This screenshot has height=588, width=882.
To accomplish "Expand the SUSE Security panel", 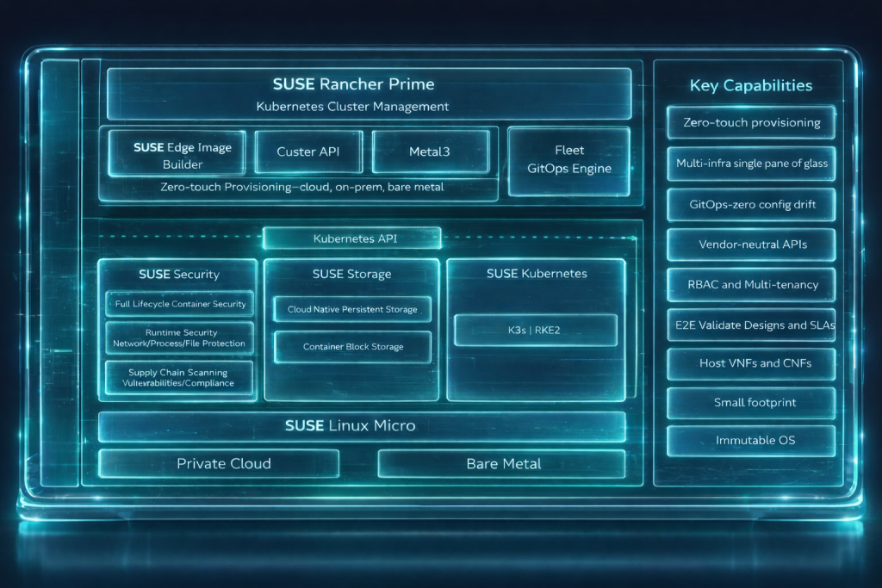I will pos(178,274).
